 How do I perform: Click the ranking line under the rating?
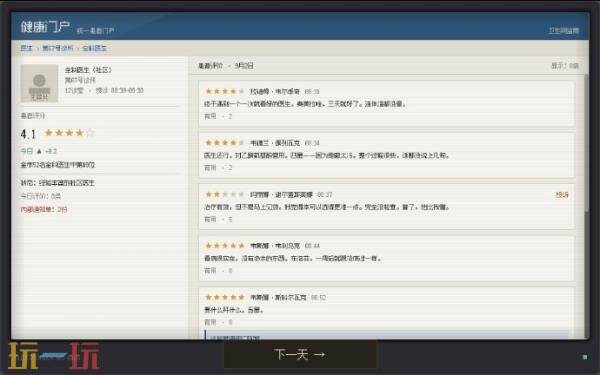tap(57, 165)
